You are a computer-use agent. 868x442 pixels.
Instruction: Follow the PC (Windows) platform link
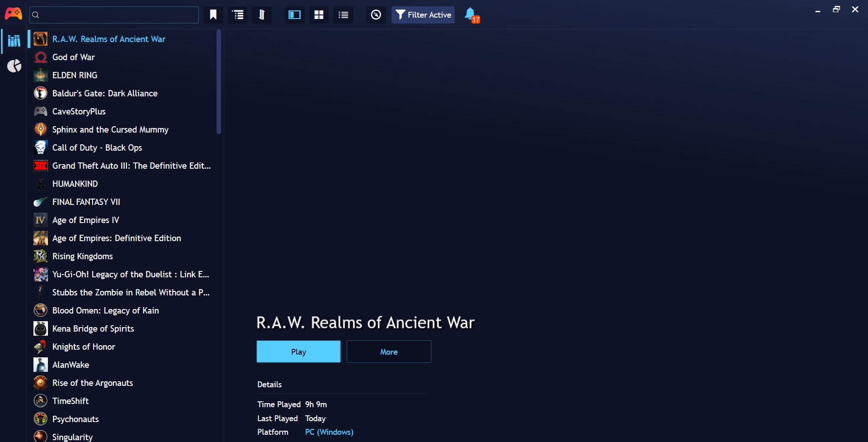pos(329,432)
